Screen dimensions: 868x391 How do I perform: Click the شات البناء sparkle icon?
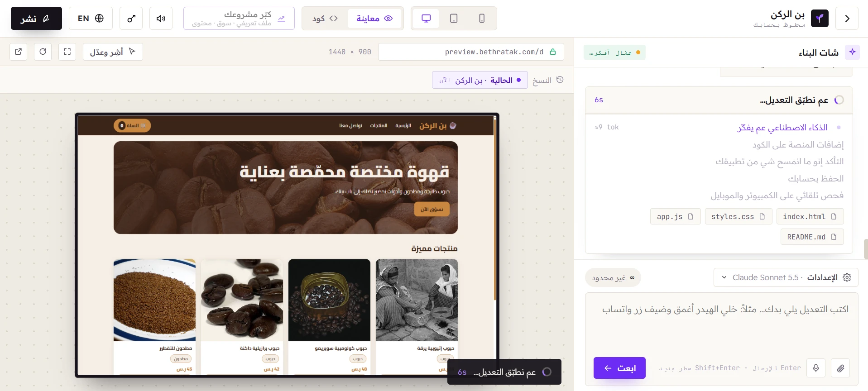click(852, 52)
